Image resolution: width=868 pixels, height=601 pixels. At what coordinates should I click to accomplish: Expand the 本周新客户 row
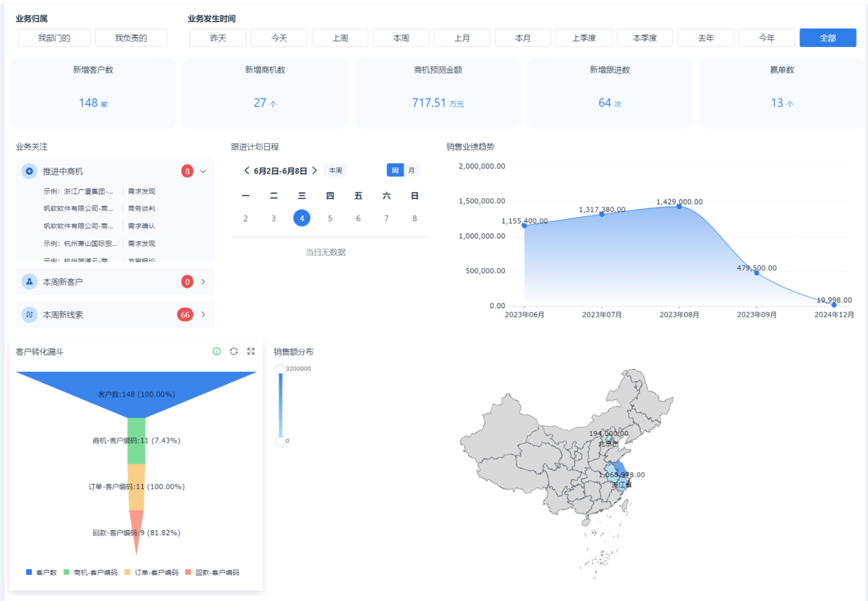pyautogui.click(x=203, y=281)
